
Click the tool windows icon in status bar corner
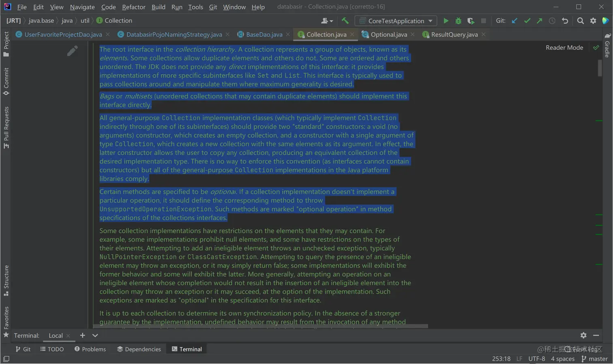6,359
